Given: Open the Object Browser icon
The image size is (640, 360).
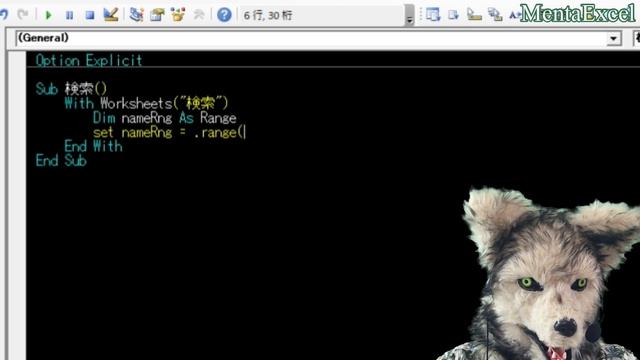Looking at the screenshot, I should [178, 15].
